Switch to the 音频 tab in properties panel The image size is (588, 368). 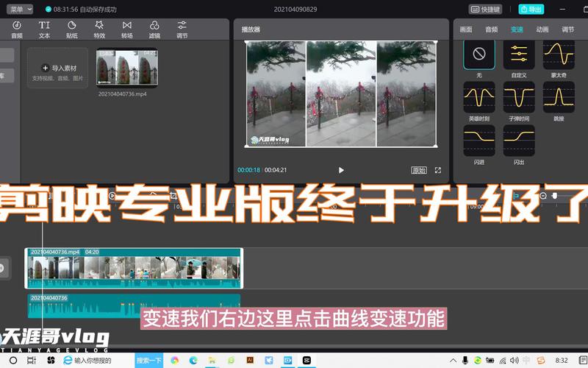coord(491,29)
